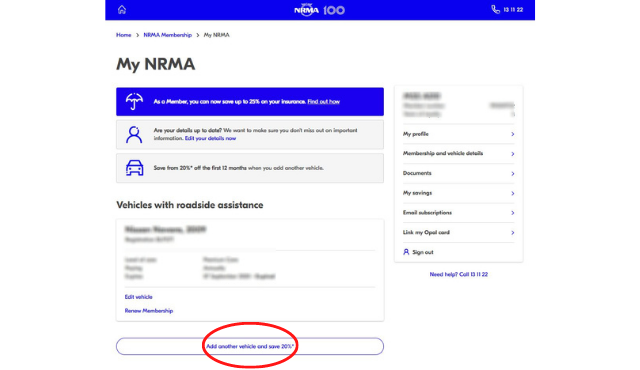Click the 13 11 22 number in header

(x=513, y=10)
